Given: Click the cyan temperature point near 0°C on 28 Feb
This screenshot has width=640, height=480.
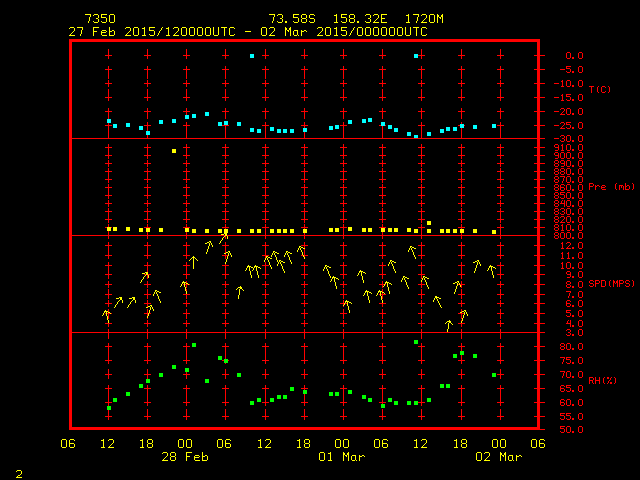Looking at the screenshot, I should coord(252,56).
